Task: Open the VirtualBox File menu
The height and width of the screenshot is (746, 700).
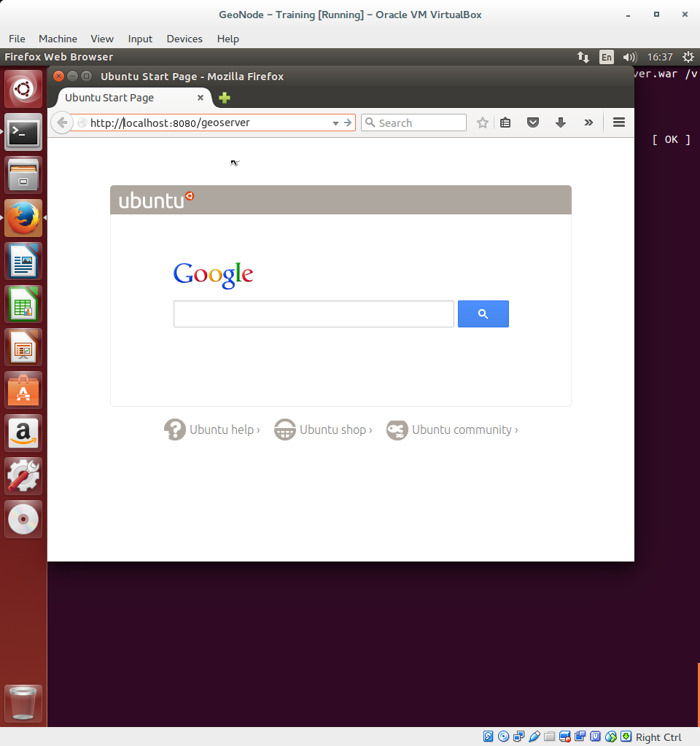Action: click(x=17, y=39)
